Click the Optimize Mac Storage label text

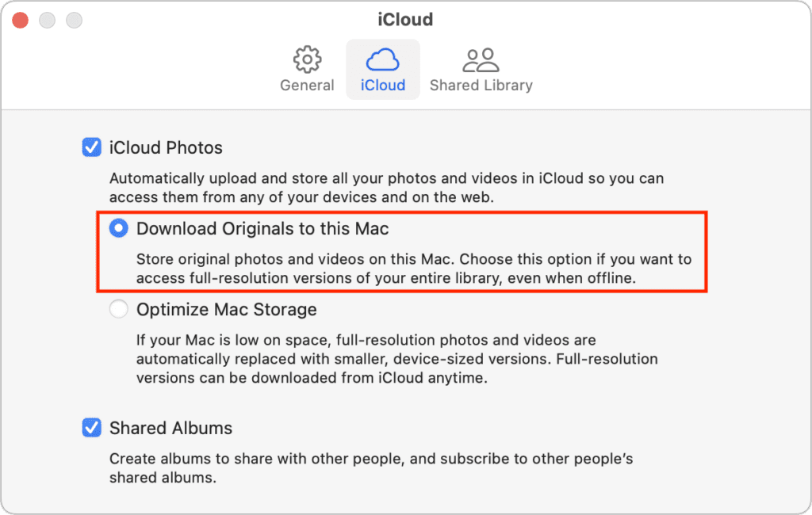point(226,309)
